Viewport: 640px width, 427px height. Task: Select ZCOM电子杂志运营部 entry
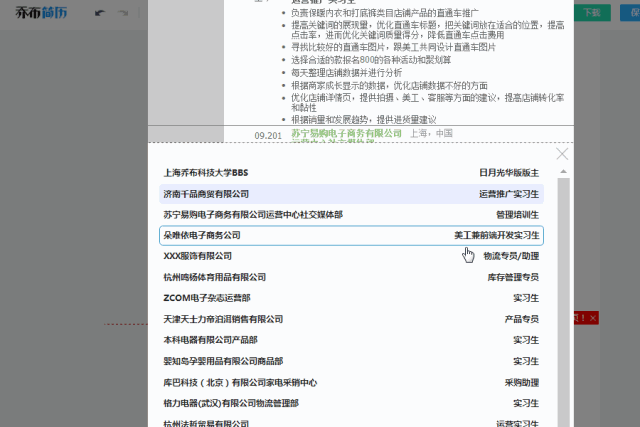(x=351, y=299)
